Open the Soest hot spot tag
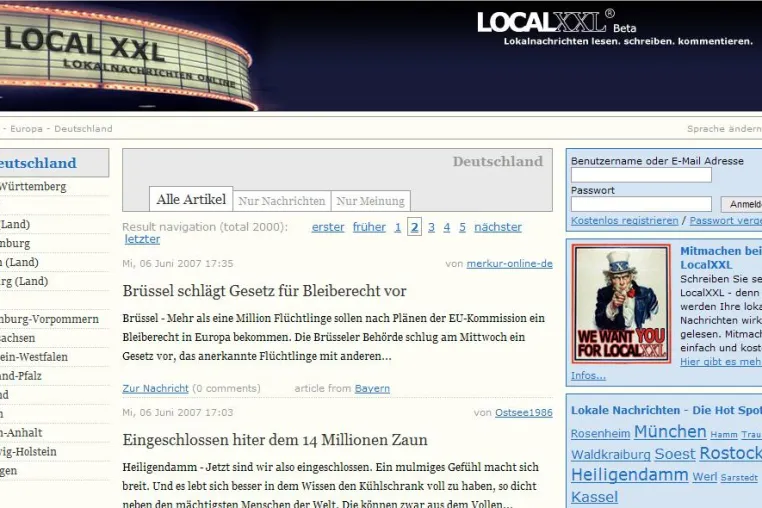The width and height of the screenshot is (762, 508). click(x=675, y=454)
